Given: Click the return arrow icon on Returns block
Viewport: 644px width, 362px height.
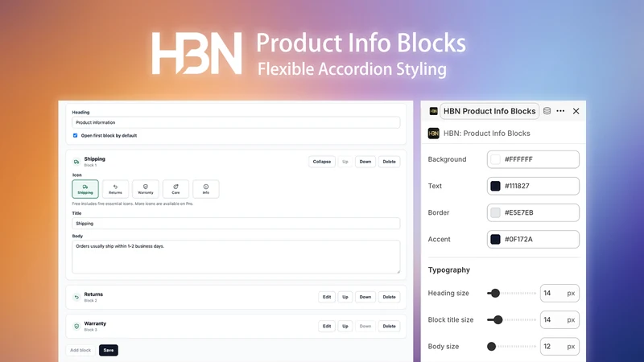Looking at the screenshot, I should pos(76,297).
